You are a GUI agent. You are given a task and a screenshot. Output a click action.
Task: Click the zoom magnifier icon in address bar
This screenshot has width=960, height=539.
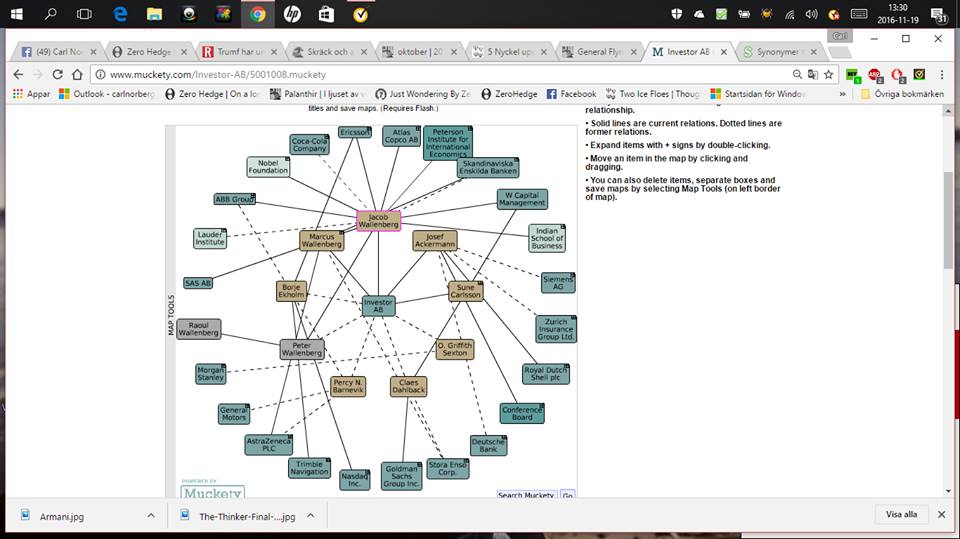tap(797, 74)
